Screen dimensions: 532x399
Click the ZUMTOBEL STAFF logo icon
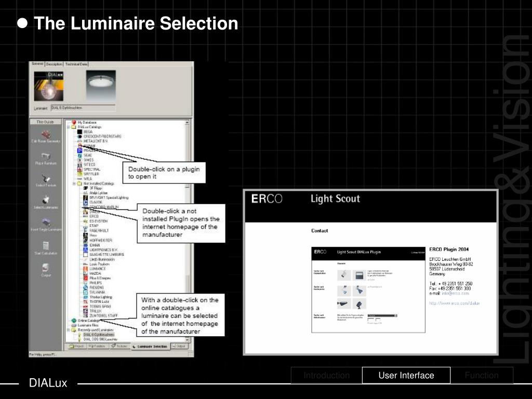pos(86,315)
